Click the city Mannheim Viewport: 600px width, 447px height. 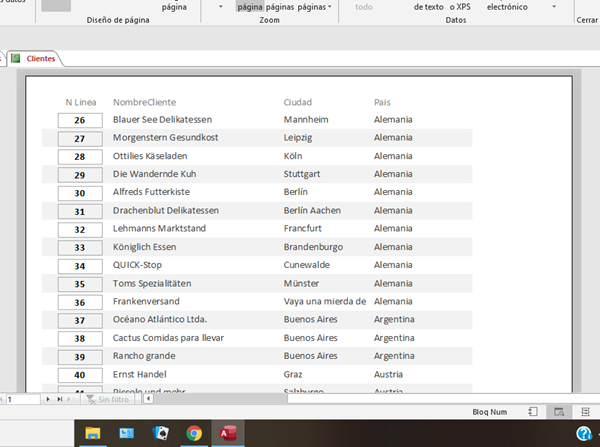pyautogui.click(x=306, y=119)
